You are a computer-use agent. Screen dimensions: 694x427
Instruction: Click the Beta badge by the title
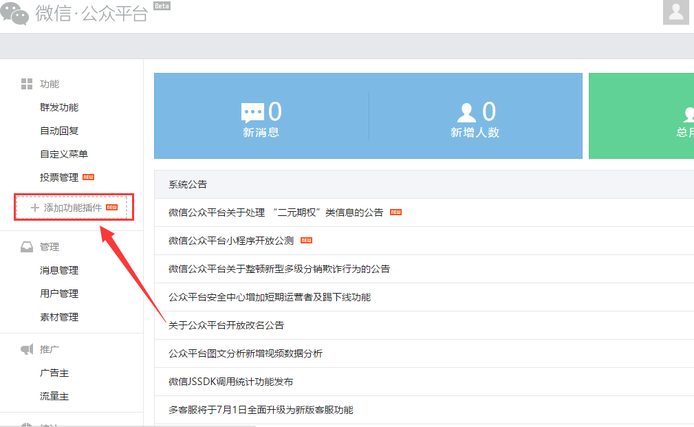coord(162,6)
